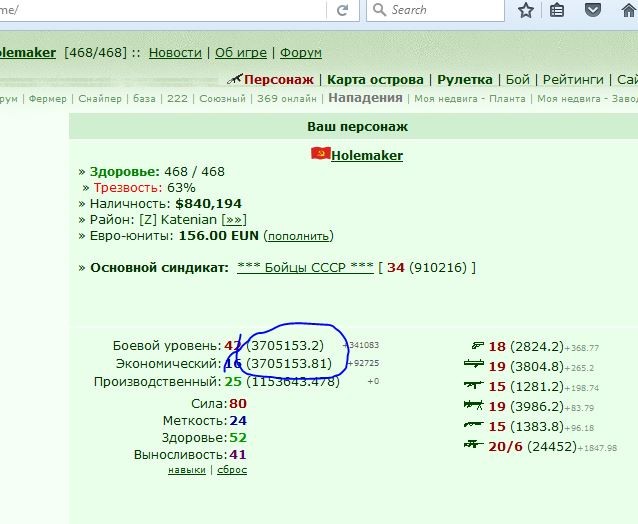Click the 156.00 EUN balance text
The image size is (638, 524).
pyautogui.click(x=218, y=236)
